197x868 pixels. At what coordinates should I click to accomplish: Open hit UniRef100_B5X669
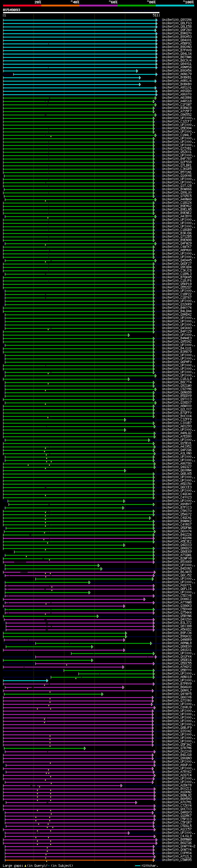pos(176,562)
